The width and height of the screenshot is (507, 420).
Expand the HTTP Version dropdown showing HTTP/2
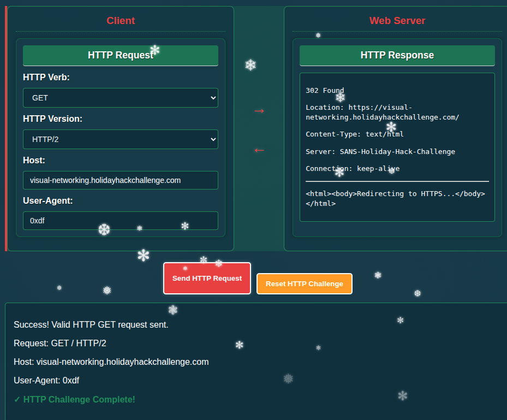pyautogui.click(x=120, y=139)
